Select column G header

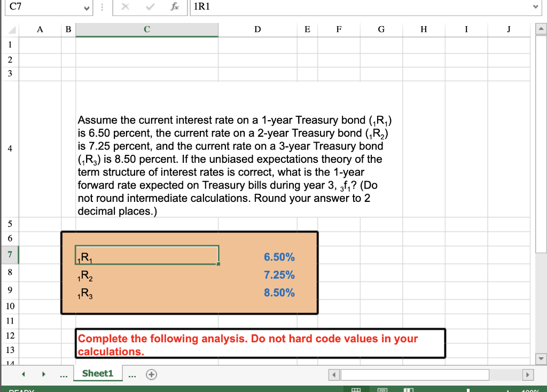tap(381, 30)
